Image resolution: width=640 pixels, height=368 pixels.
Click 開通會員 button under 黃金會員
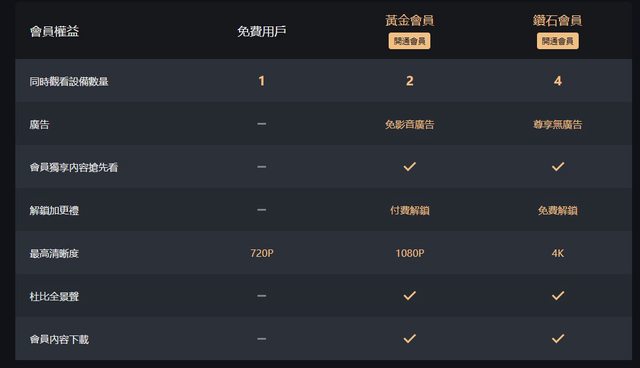pyautogui.click(x=409, y=41)
